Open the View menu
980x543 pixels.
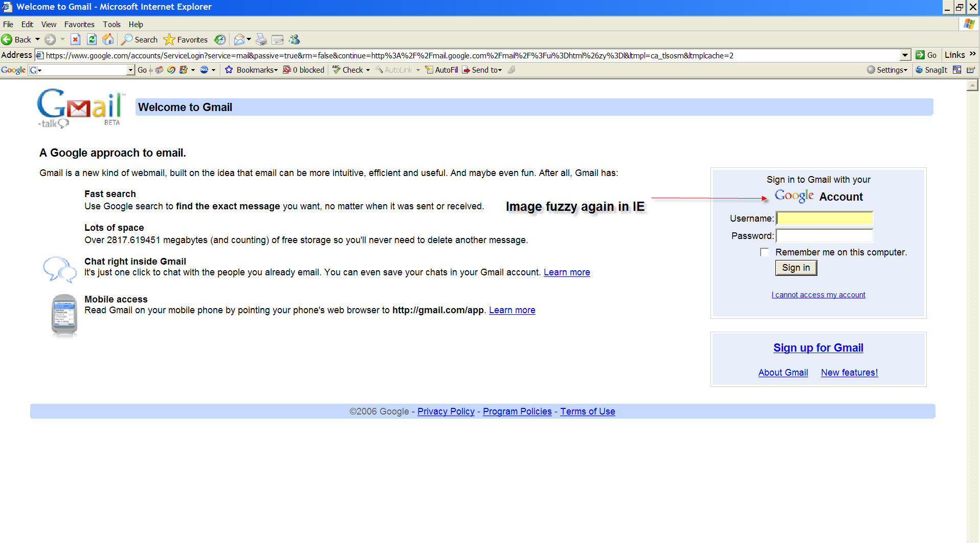pos(49,24)
